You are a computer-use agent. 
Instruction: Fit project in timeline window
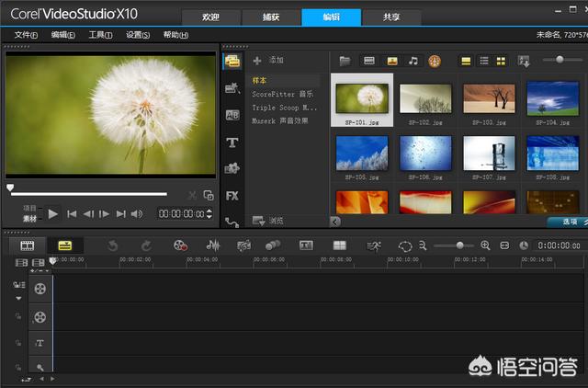click(x=504, y=245)
